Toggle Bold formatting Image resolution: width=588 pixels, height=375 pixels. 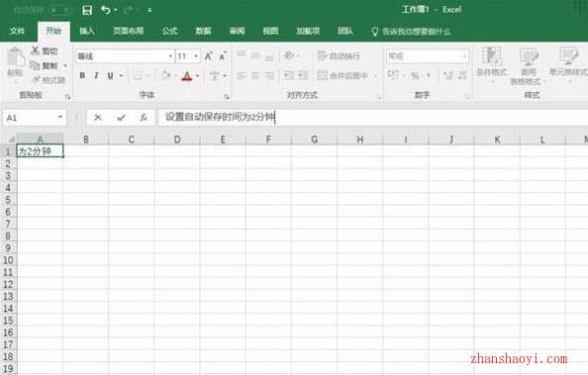82,76
